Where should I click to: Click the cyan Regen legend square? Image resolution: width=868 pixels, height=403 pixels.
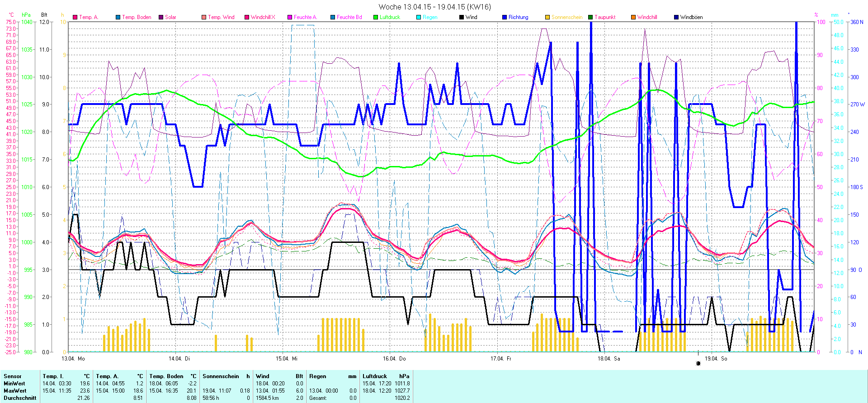(419, 17)
